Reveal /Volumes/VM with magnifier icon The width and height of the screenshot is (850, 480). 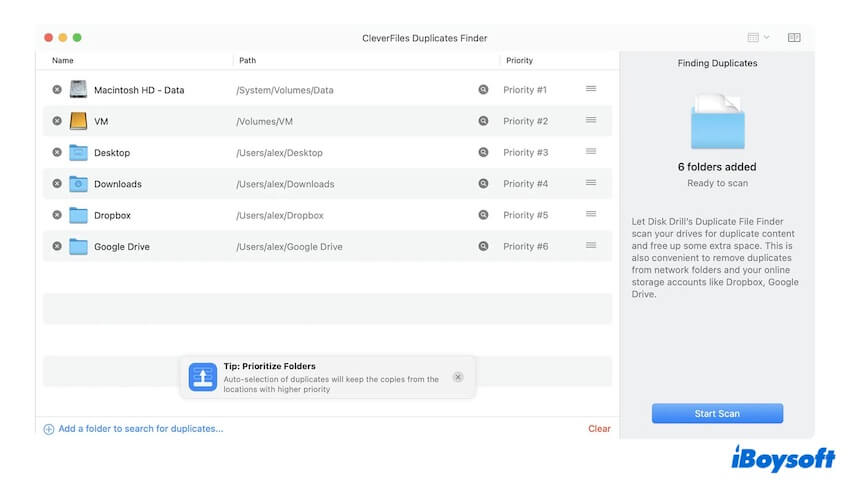click(x=483, y=121)
